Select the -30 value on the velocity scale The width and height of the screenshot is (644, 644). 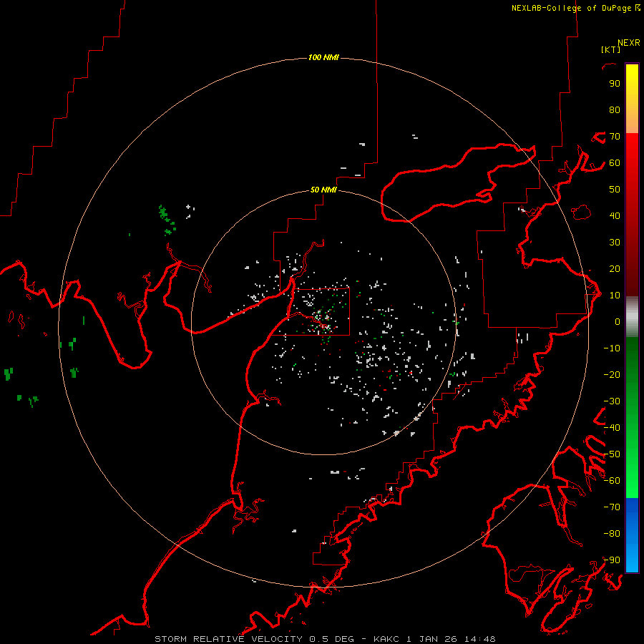(x=612, y=401)
